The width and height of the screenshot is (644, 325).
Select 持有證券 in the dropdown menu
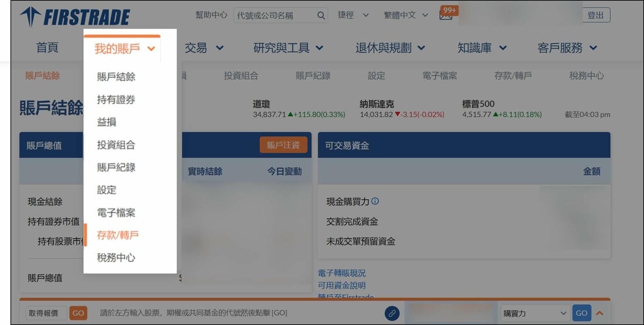click(116, 99)
